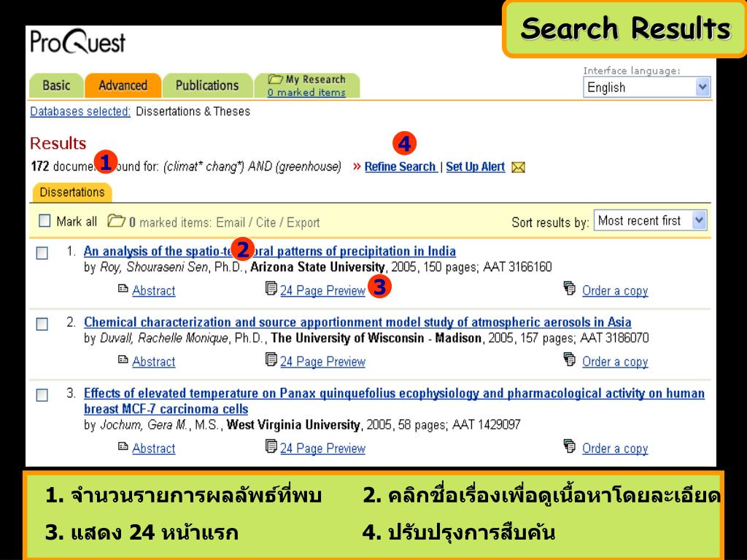The height and width of the screenshot is (560, 747).
Task: Click the search query text (climat* chang*) AND (greenhouse)
Action: 252,167
